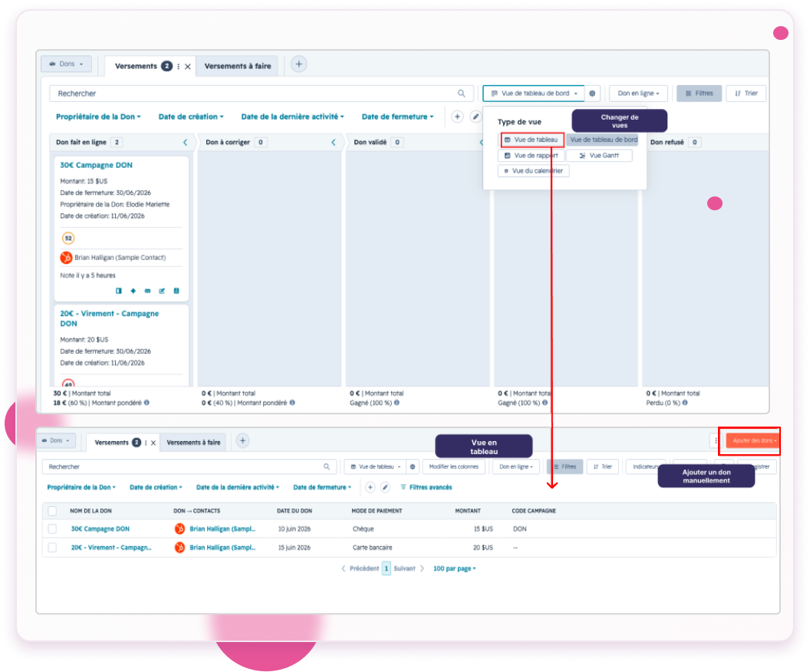Expand Date de fermeture filter in board panel
810x672 pixels.
pos(397,117)
